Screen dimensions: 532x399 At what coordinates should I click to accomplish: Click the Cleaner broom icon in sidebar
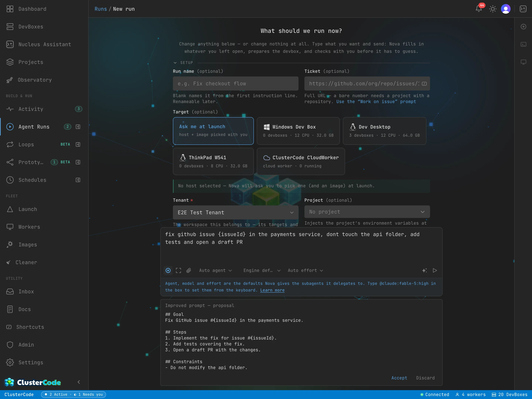8,262
